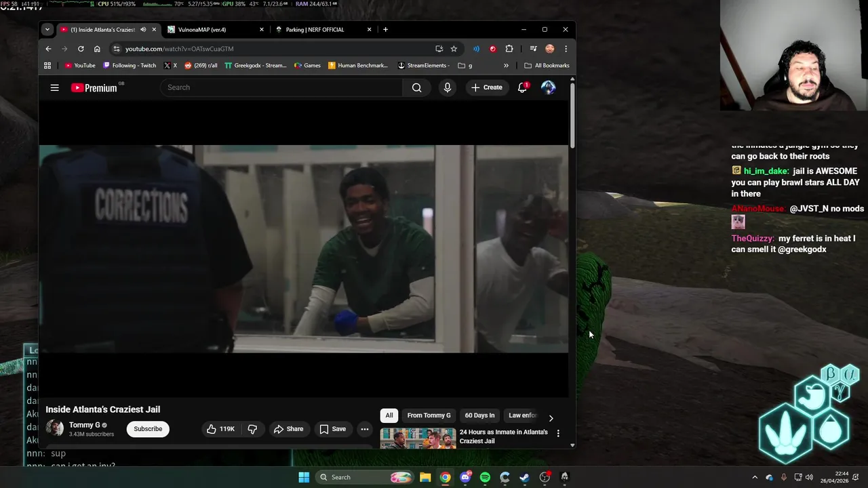Click the YouTube search input field

coord(281,87)
